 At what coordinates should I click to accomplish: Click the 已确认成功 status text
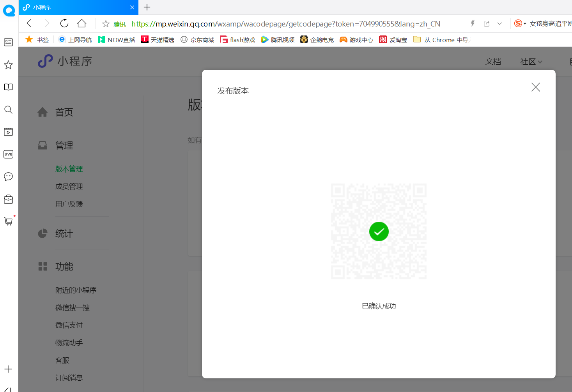(x=379, y=306)
